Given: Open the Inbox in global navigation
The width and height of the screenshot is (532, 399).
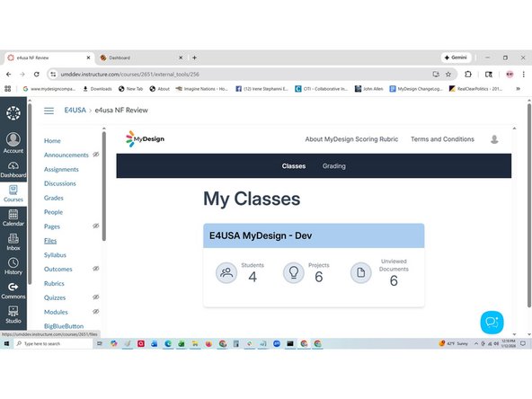Looking at the screenshot, I should (x=13, y=243).
